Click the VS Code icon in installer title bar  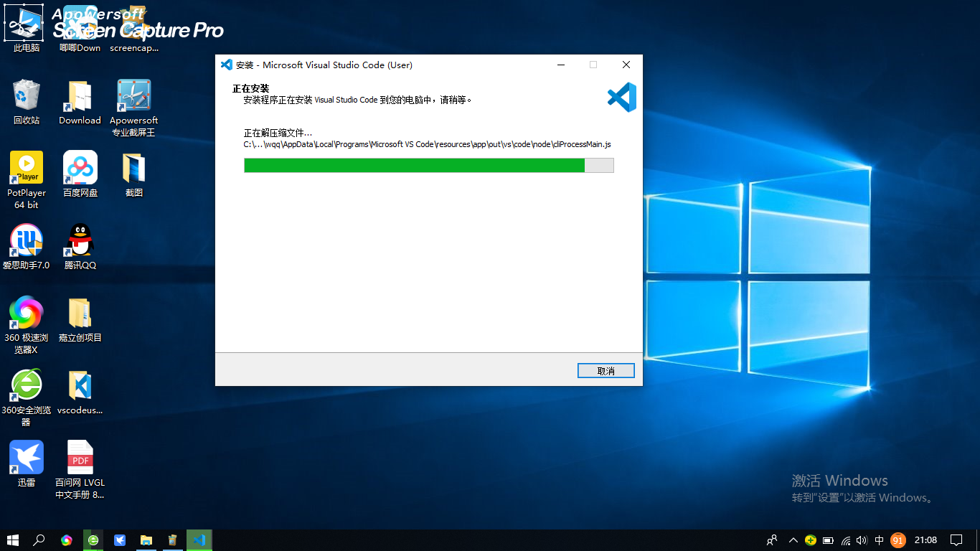(x=227, y=65)
